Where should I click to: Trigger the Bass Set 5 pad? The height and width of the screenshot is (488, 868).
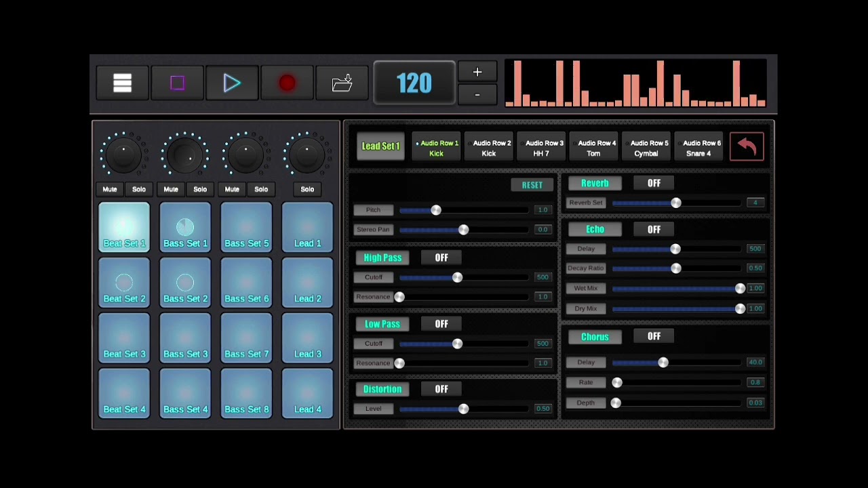click(x=246, y=227)
